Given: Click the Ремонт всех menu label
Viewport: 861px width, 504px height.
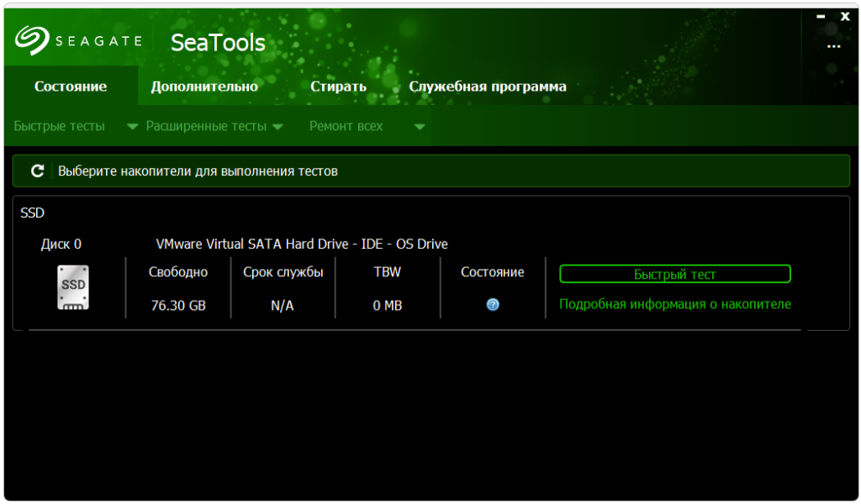Looking at the screenshot, I should coord(346,126).
